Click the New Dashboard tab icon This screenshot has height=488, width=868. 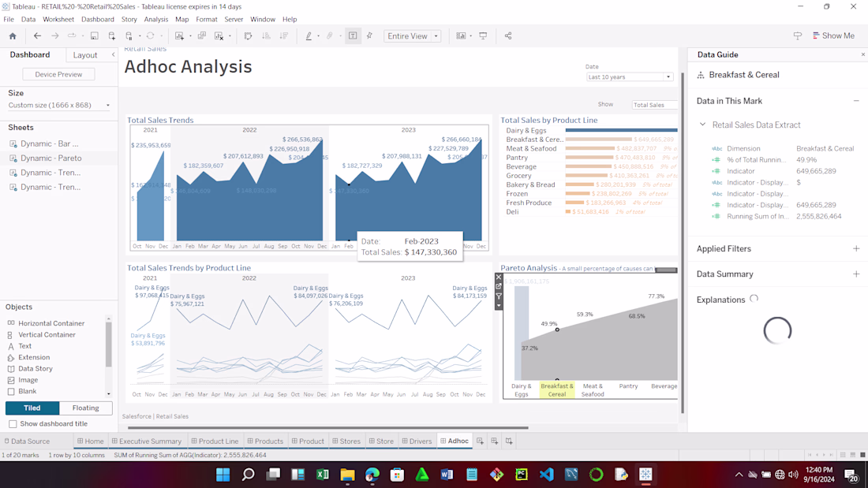pyautogui.click(x=494, y=441)
